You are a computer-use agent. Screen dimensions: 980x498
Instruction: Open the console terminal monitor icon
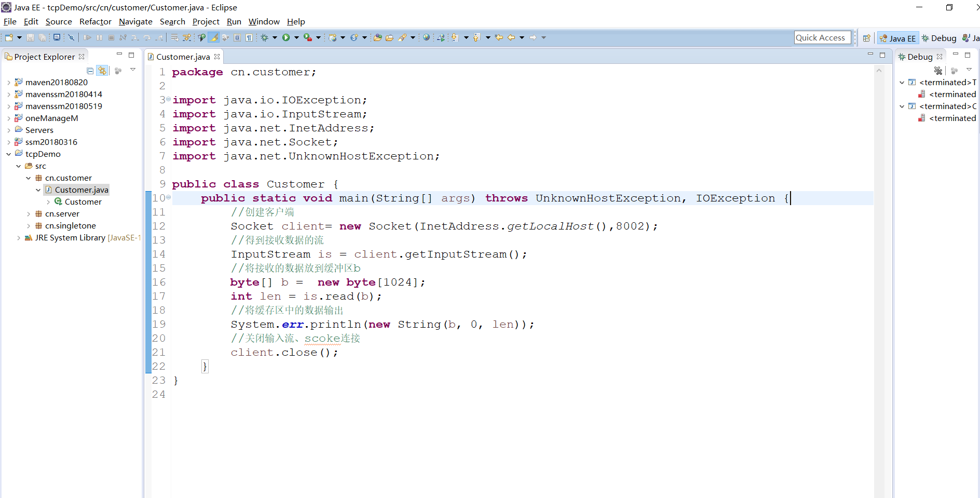[57, 37]
